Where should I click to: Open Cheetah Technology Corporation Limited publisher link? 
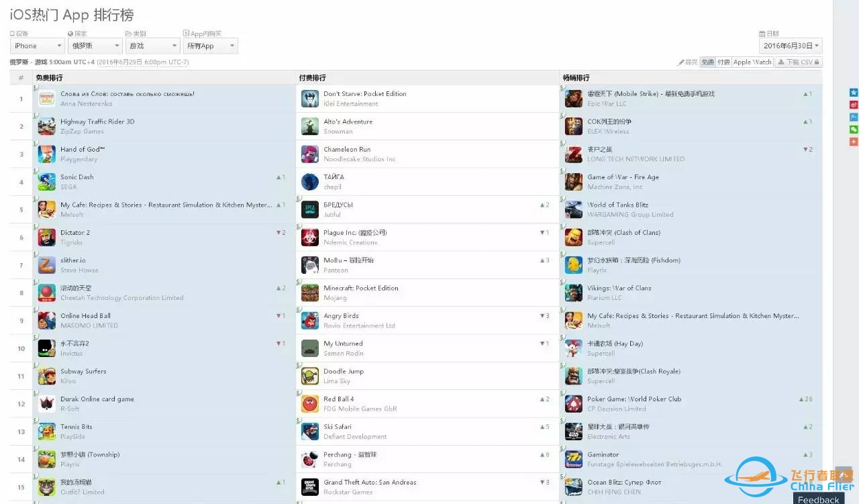pyautogui.click(x=122, y=298)
